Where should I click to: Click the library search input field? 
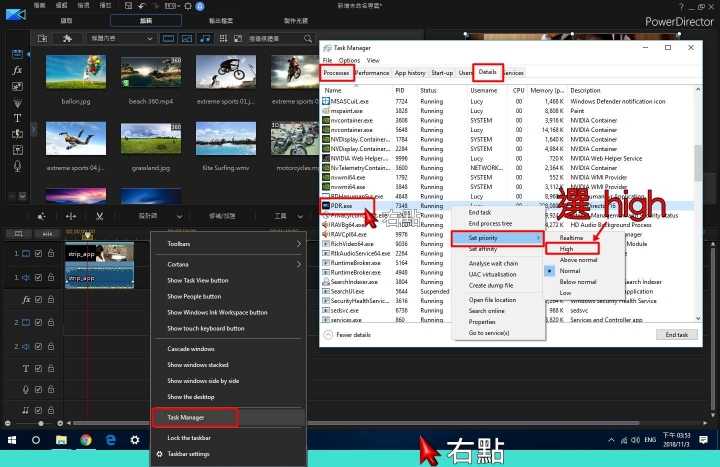point(275,39)
